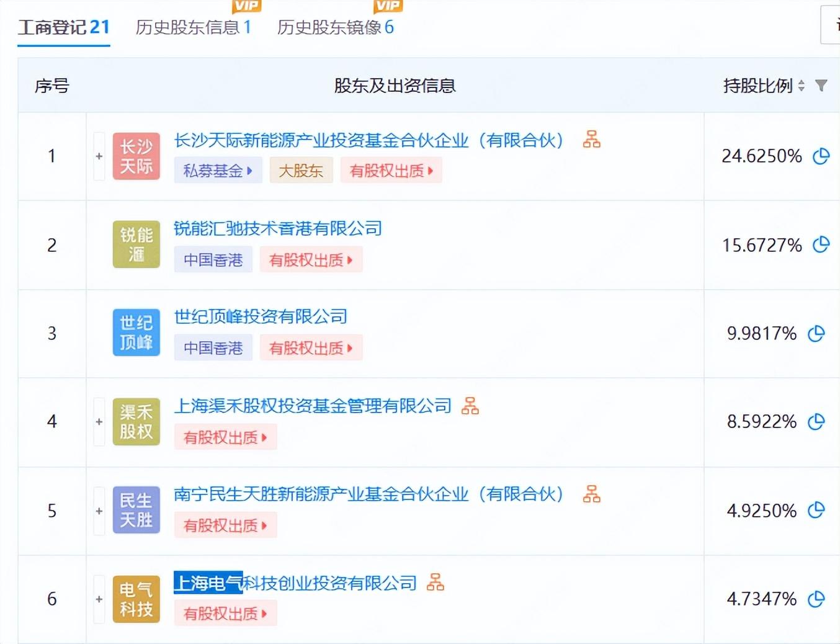840x644 pixels.
Task: Open 有股权出质 tag for 锐能汇驰技术香港
Action: [311, 260]
